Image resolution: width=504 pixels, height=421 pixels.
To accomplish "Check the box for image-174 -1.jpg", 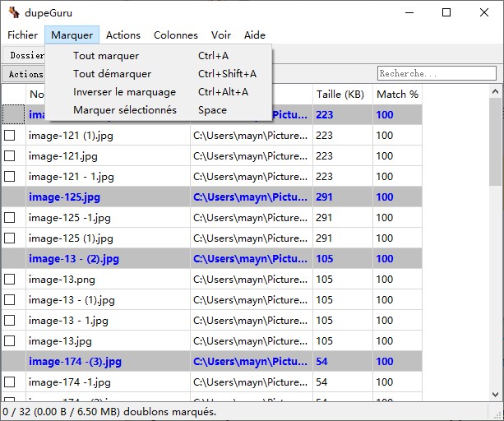I will (x=10, y=382).
